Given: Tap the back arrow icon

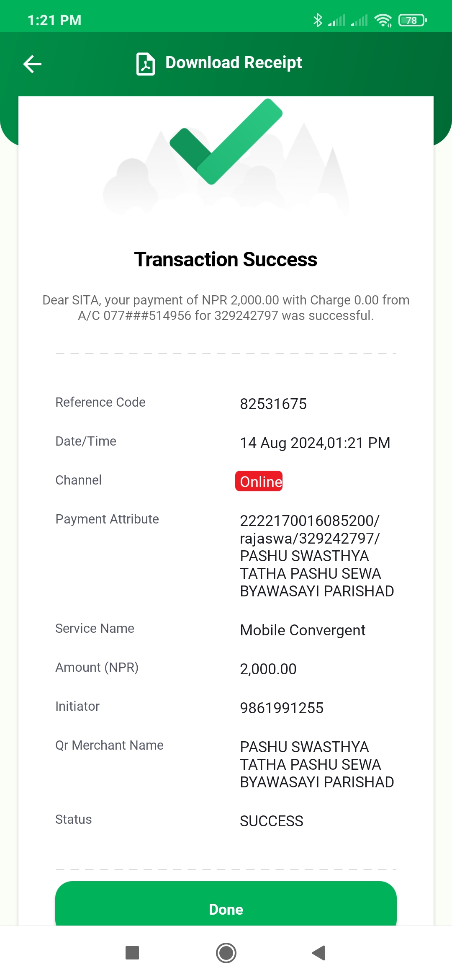Looking at the screenshot, I should coord(32,64).
